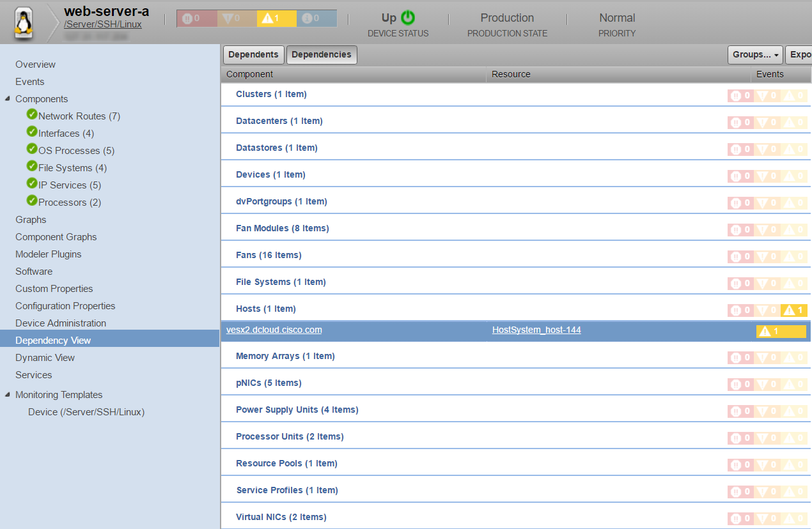
Task: Collapse the Components tree section
Action: pos(7,99)
